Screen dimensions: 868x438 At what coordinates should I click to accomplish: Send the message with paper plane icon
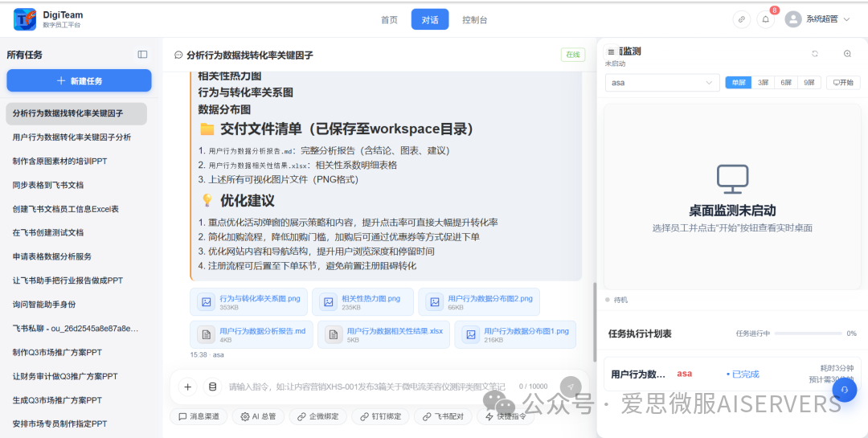[x=571, y=387]
